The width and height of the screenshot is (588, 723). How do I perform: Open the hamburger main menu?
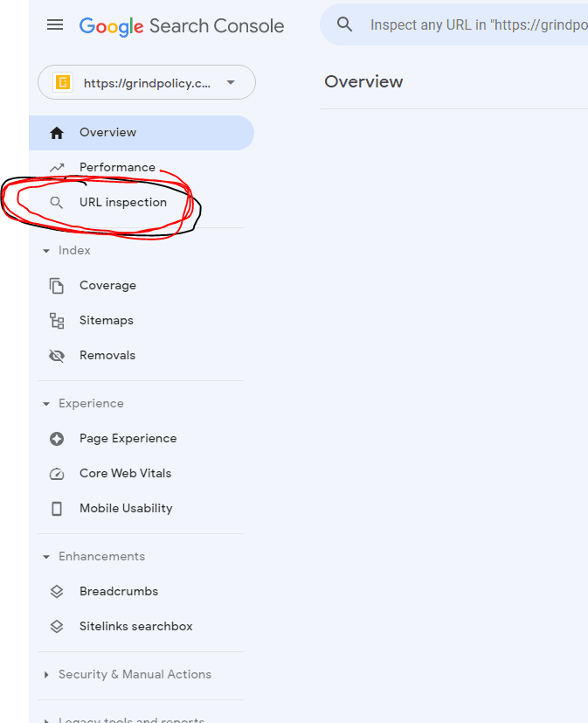[x=55, y=24]
